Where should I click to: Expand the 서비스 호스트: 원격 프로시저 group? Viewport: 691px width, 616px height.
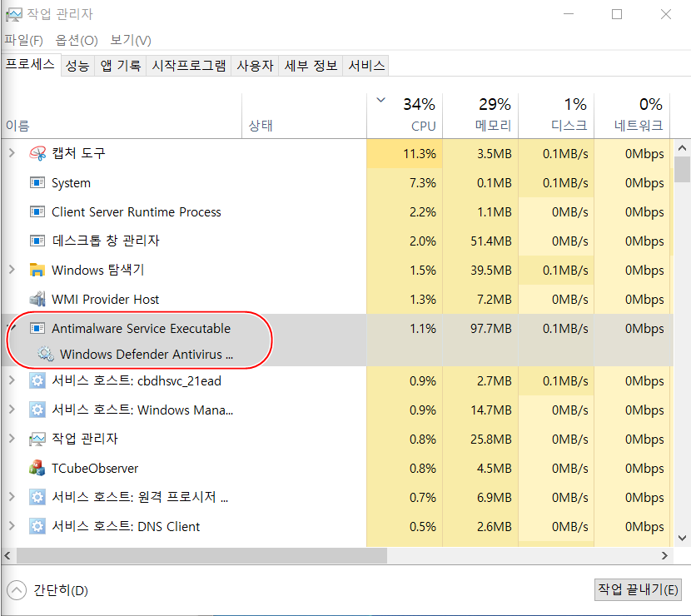point(12,497)
